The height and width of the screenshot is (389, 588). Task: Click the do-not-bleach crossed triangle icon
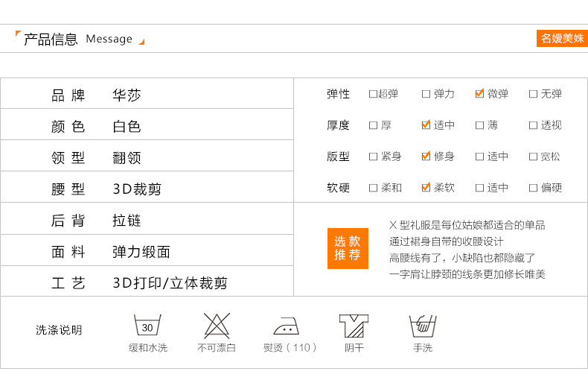(217, 326)
